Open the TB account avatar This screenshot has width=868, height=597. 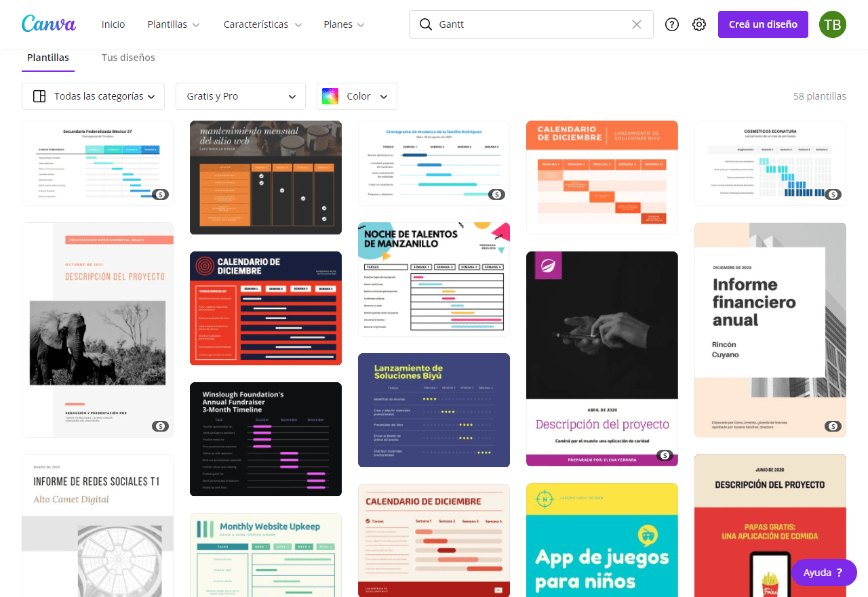click(x=832, y=24)
